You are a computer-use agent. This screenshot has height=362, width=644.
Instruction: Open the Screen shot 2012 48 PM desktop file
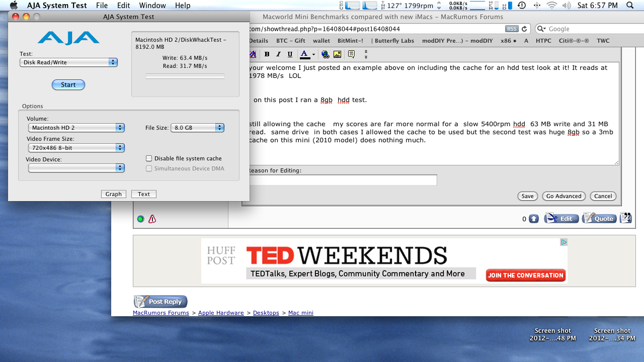tap(552, 334)
